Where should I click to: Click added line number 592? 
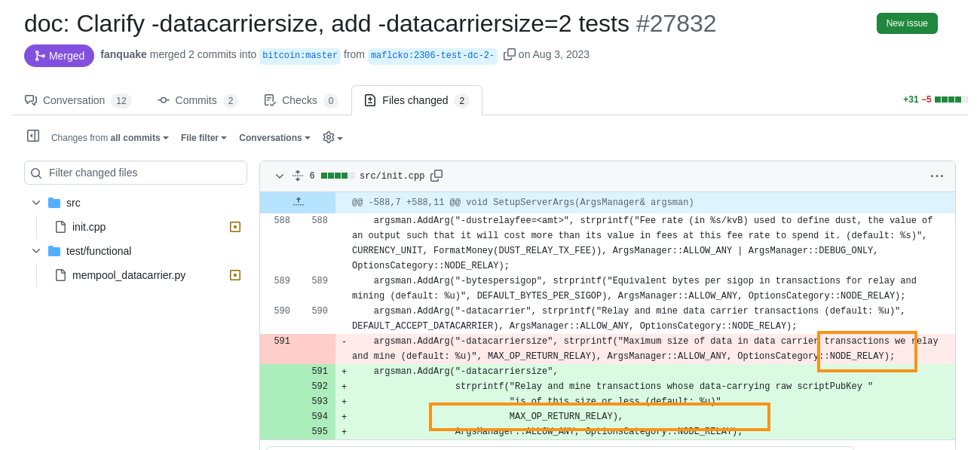(320, 387)
